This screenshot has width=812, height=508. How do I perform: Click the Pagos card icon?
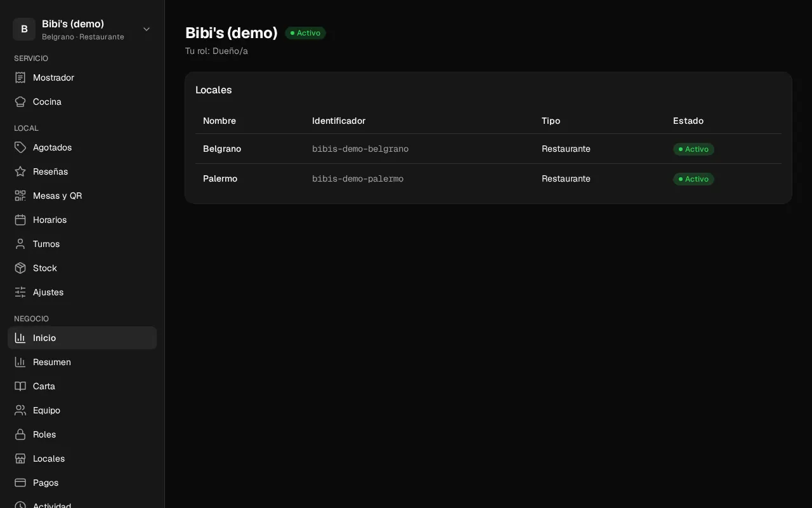pyautogui.click(x=20, y=483)
